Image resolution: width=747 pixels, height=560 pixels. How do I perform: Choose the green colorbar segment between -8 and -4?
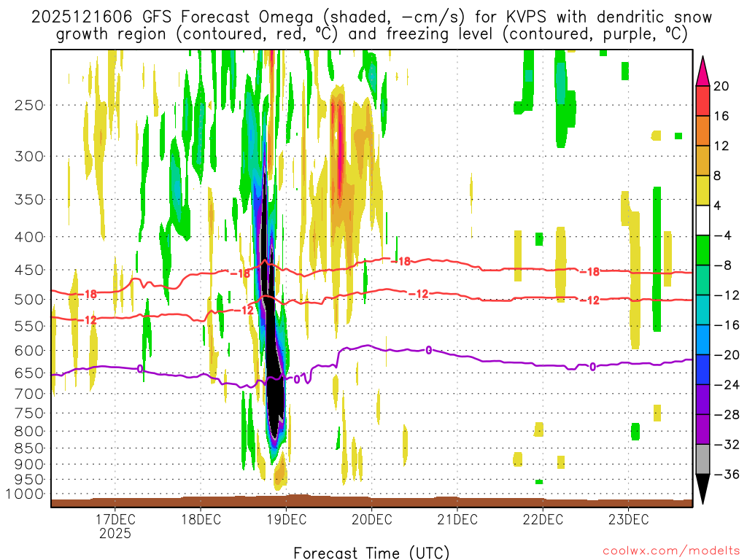(x=703, y=250)
